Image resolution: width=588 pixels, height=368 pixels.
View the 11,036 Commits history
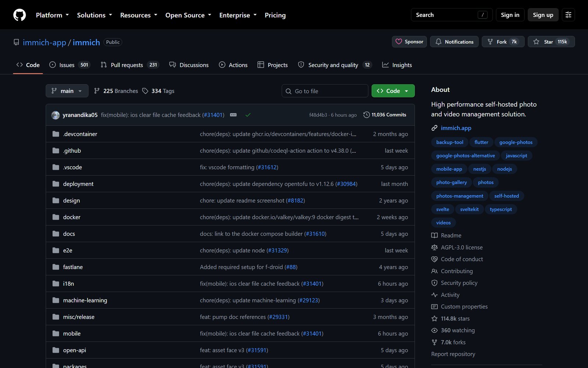point(385,115)
